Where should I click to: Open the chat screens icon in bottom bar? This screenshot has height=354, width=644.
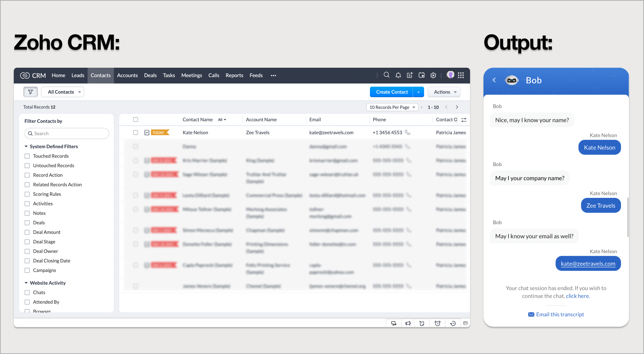point(394,323)
